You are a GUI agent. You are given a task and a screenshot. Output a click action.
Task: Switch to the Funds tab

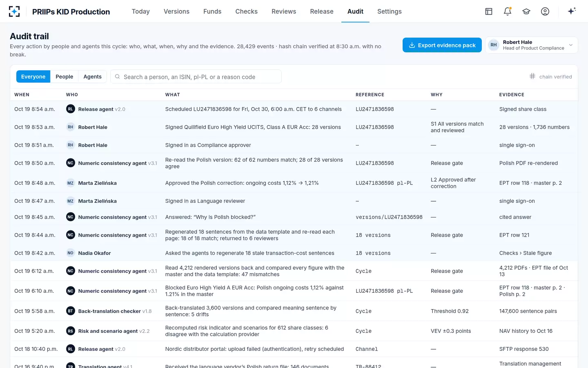click(x=212, y=11)
